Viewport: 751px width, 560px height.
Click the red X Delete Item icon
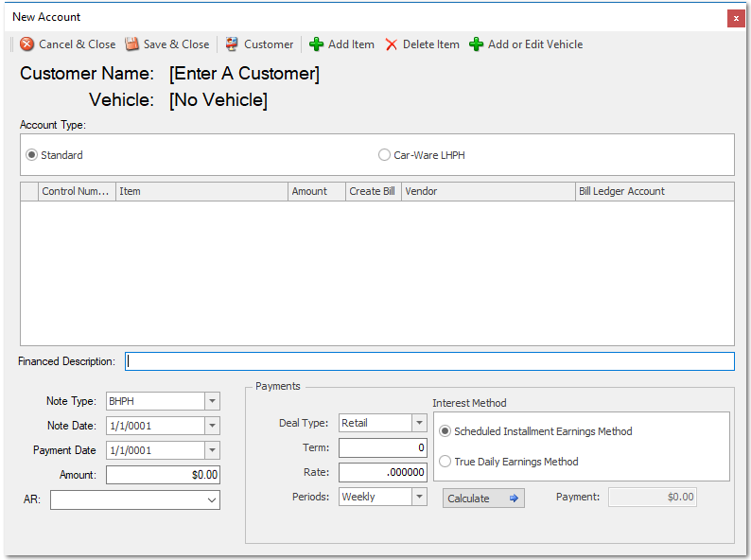click(x=392, y=44)
